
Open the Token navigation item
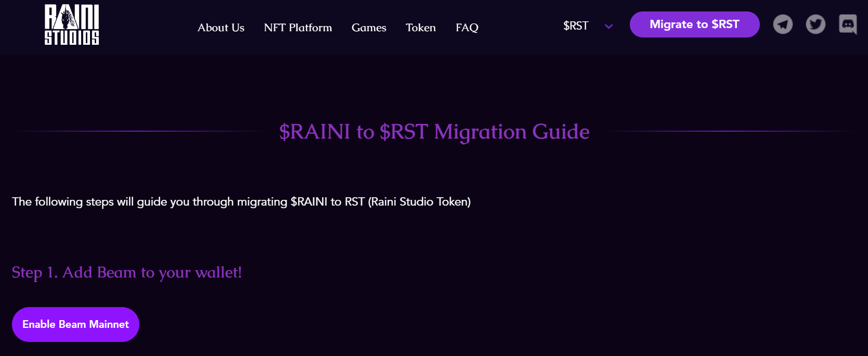pos(421,28)
